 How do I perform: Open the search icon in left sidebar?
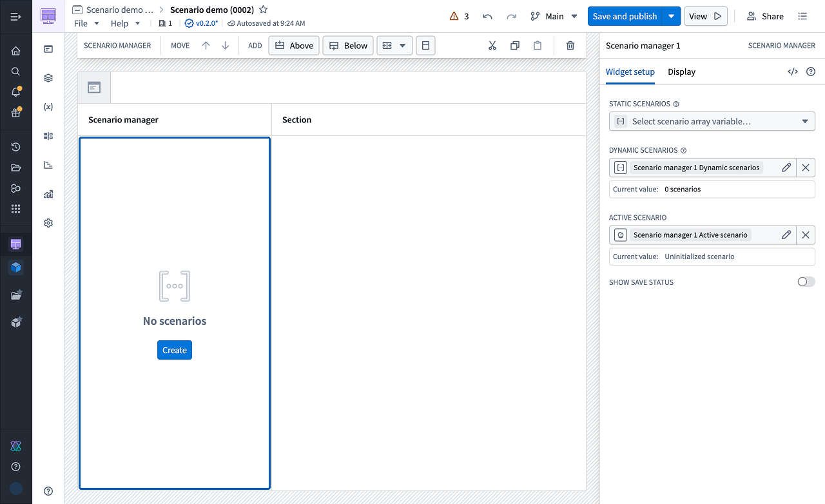(16, 72)
